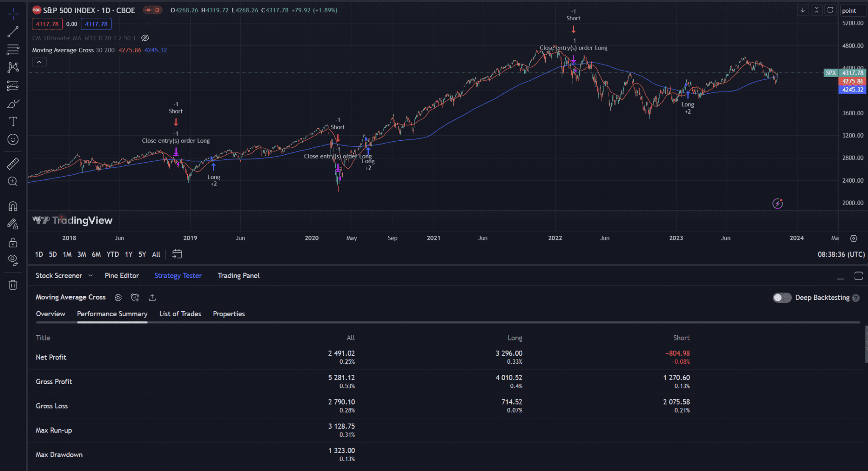Viewport: 868px width, 471px height.
Task: Remove all drawings with trash icon
Action: pos(13,284)
